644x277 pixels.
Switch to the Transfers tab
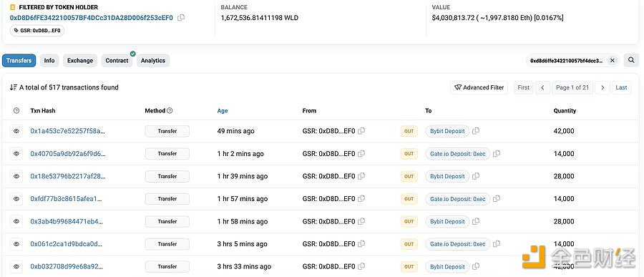19,60
